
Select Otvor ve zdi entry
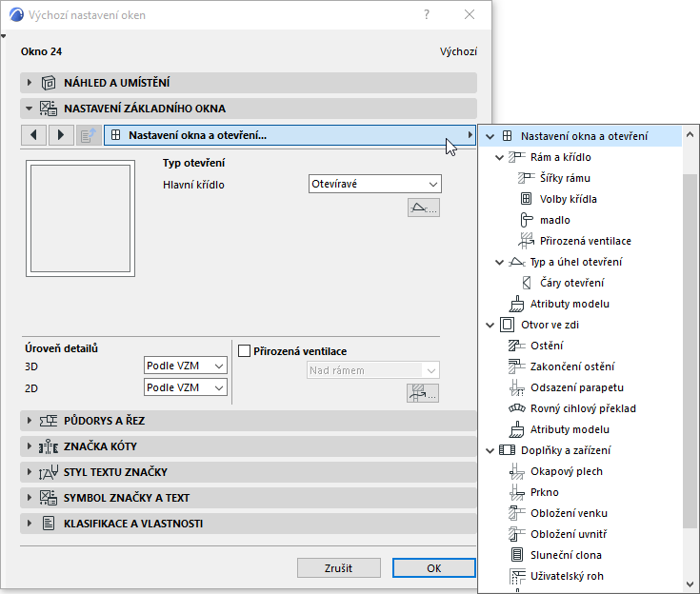pos(550,325)
